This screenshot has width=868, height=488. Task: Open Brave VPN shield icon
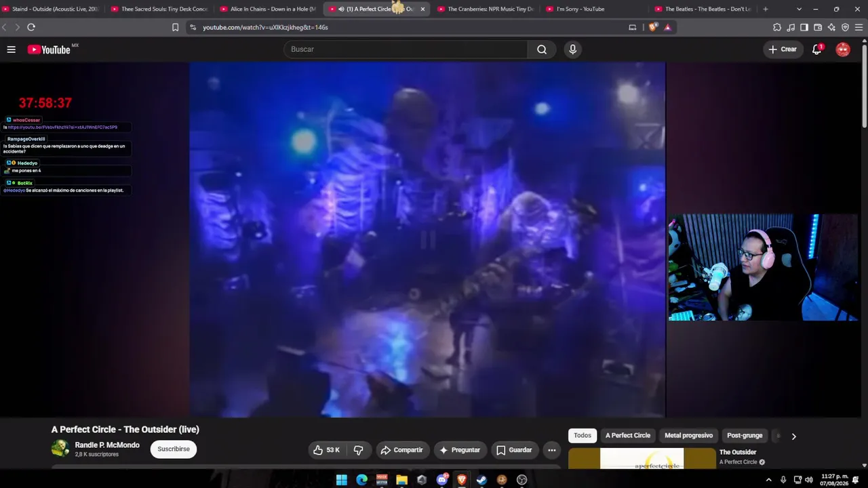pyautogui.click(x=845, y=27)
